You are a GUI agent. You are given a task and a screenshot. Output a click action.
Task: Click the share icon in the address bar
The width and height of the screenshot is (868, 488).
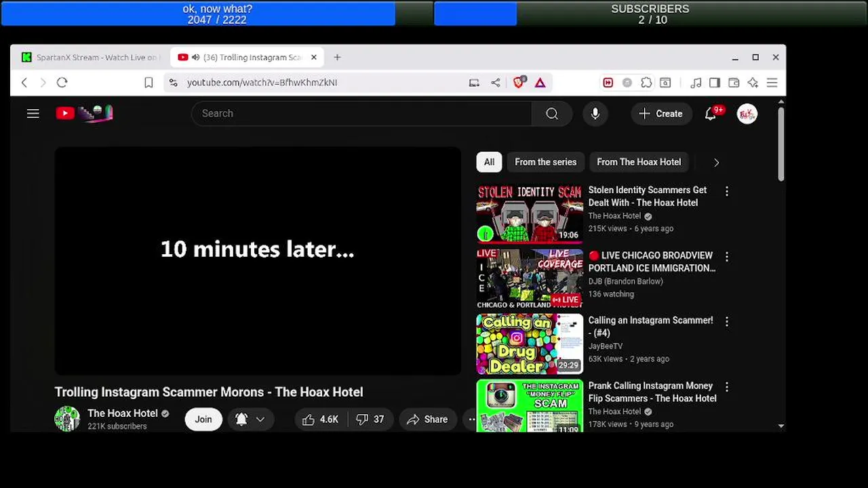(x=496, y=83)
